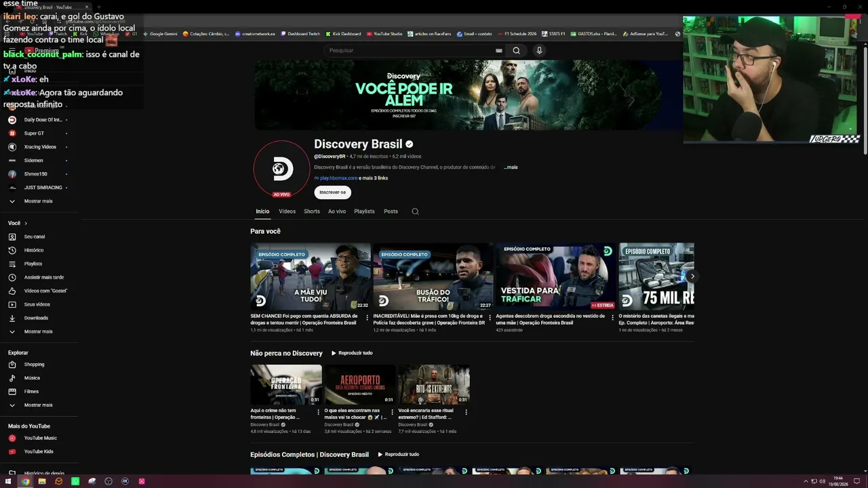Open the Downloads sidebar icon
The image size is (868, 488).
click(12, 318)
